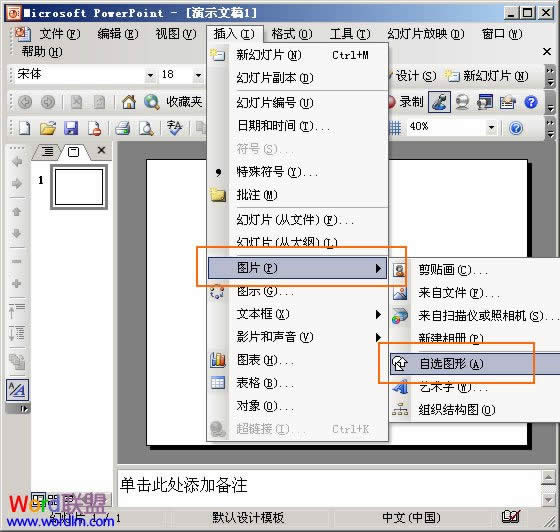The width and height of the screenshot is (560, 532).
Task: Switch to the Slides tab icon
Action: 74,152
